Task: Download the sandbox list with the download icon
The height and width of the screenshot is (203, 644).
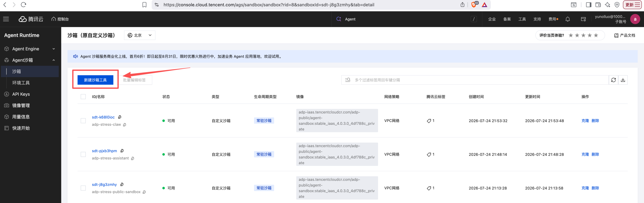Action: point(623,80)
